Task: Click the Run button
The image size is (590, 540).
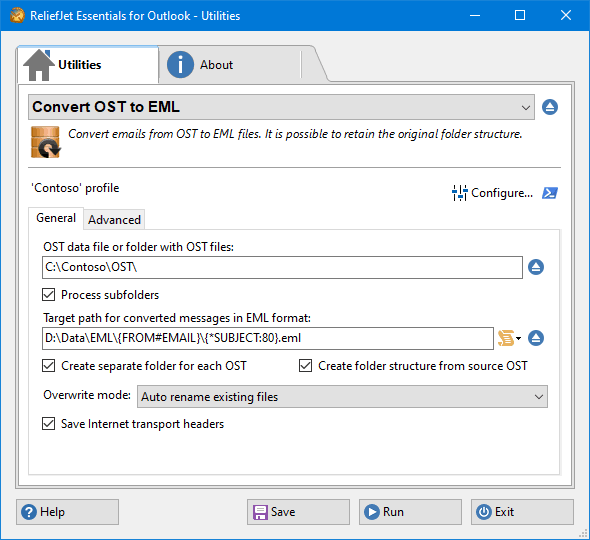Action: tap(410, 512)
